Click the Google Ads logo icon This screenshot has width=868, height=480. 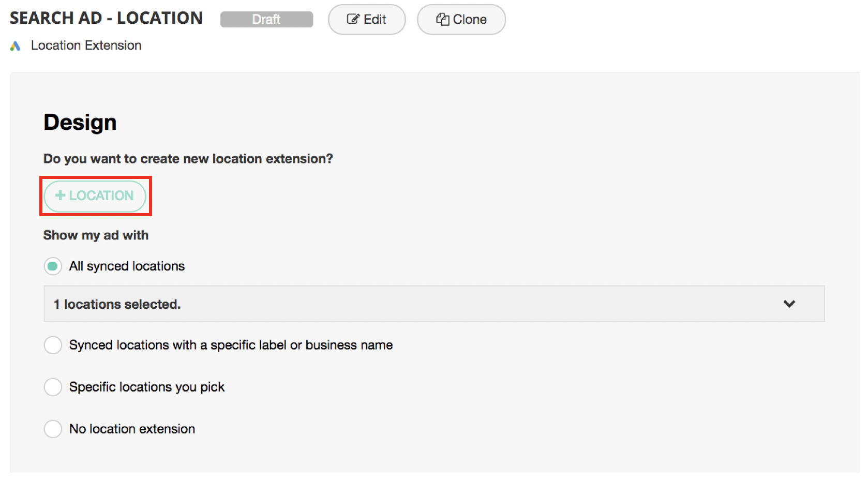(16, 46)
